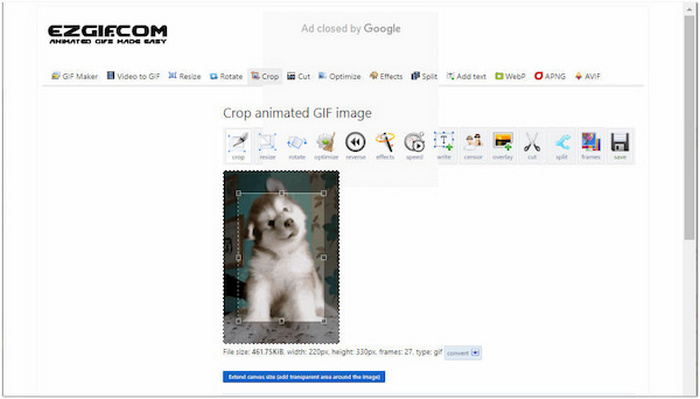Open the censor tool icon
The image size is (700, 399).
click(473, 146)
